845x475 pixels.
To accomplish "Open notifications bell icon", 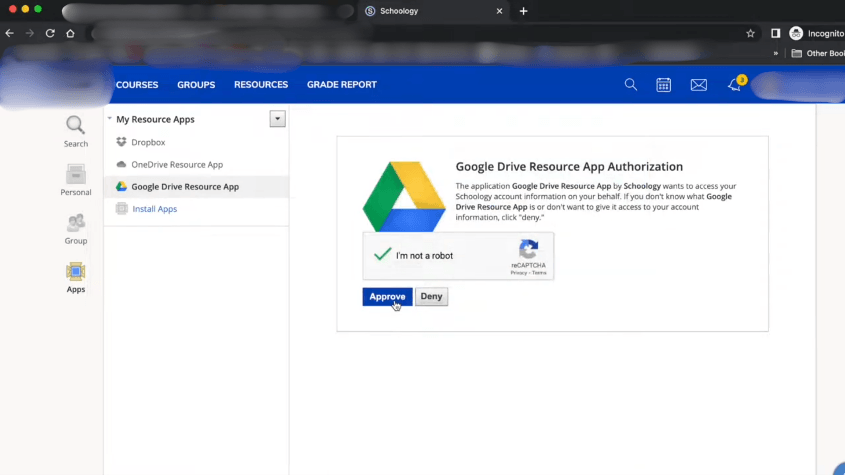I will tap(735, 85).
